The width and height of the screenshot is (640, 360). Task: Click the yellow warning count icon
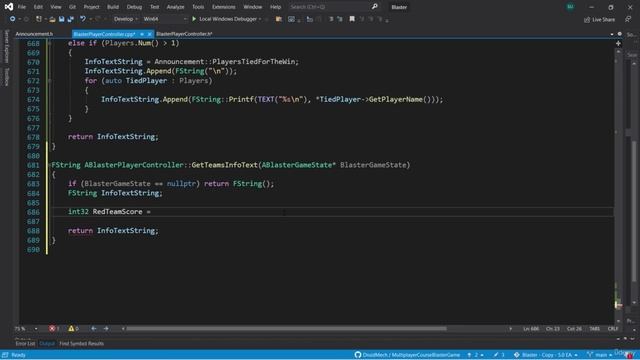(71, 329)
